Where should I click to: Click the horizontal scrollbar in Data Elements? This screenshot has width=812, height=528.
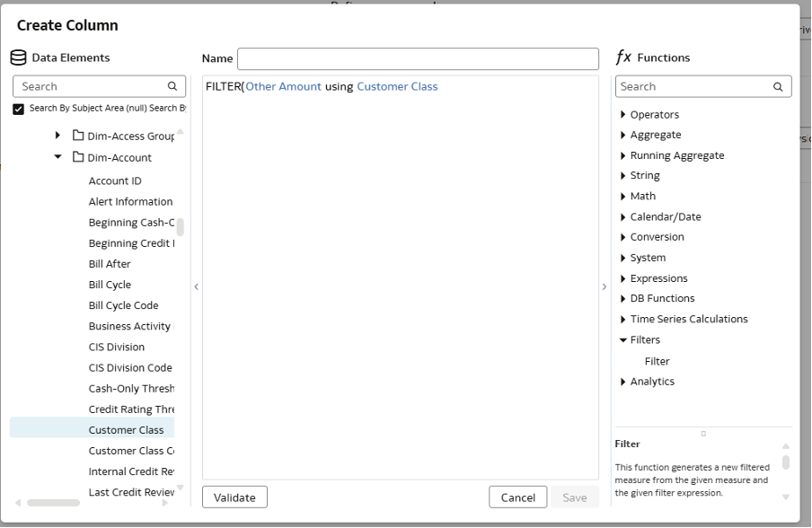coord(54,503)
